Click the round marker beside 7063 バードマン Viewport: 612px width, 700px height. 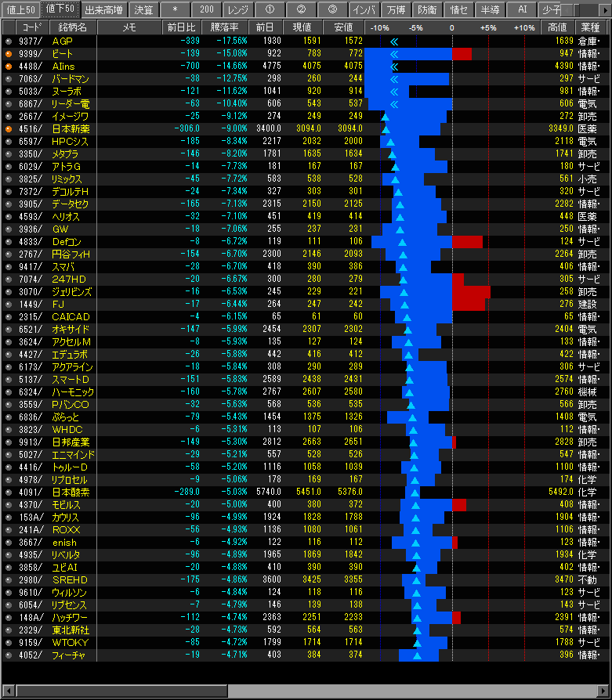point(9,79)
